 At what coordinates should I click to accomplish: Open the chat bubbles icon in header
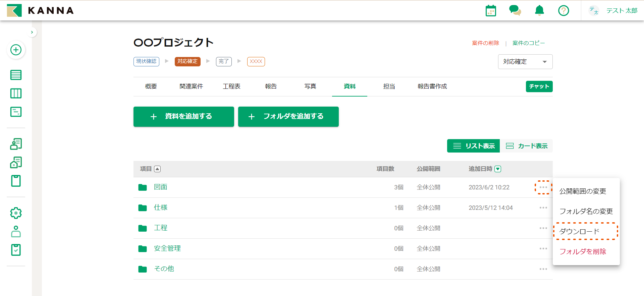pyautogui.click(x=515, y=10)
